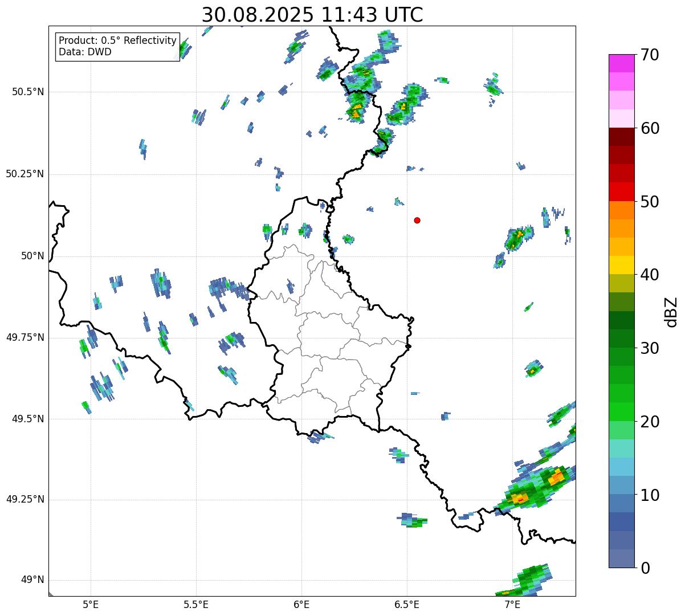The height and width of the screenshot is (616, 685).
Task: Click the longitude label "5.5°E"
Action: (x=196, y=604)
